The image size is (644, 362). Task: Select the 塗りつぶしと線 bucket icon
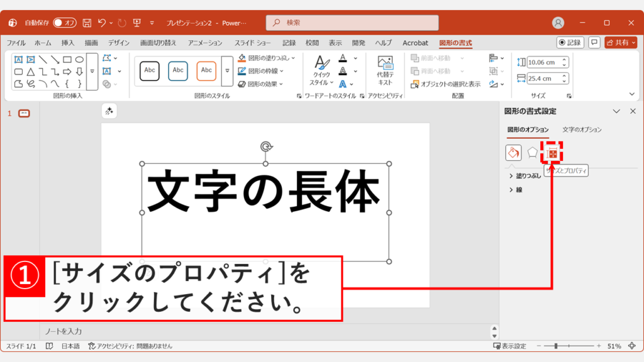(514, 153)
